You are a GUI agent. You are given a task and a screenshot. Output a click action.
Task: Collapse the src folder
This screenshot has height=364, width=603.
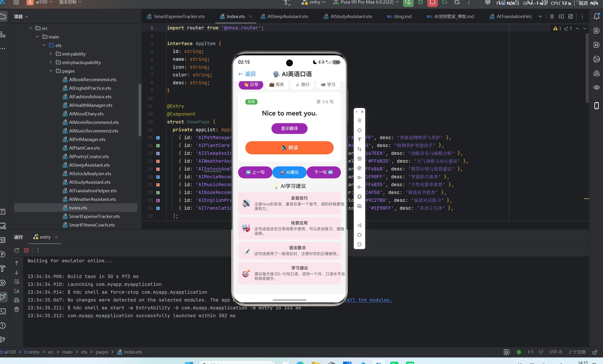(31, 28)
